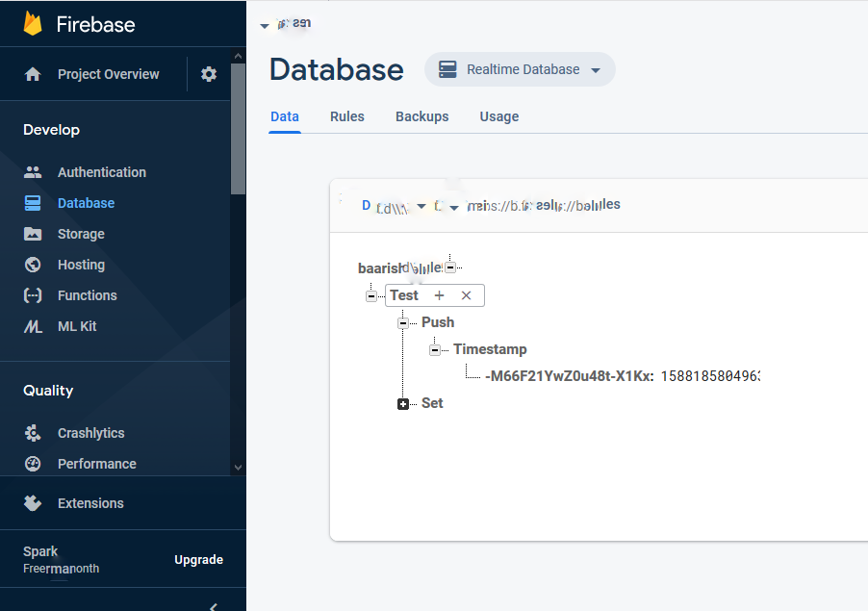Open the Realtime Database dropdown
This screenshot has height=611, width=868.
pyautogui.click(x=520, y=69)
